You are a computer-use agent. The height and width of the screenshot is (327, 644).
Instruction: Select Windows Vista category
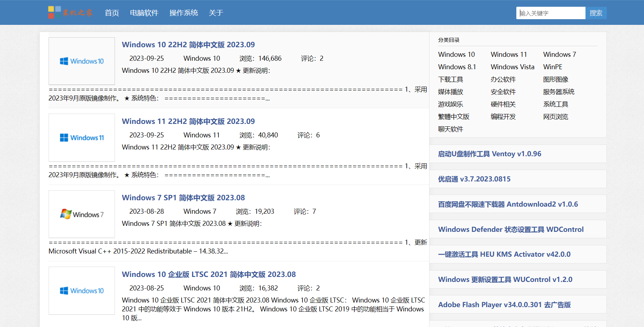(x=512, y=67)
